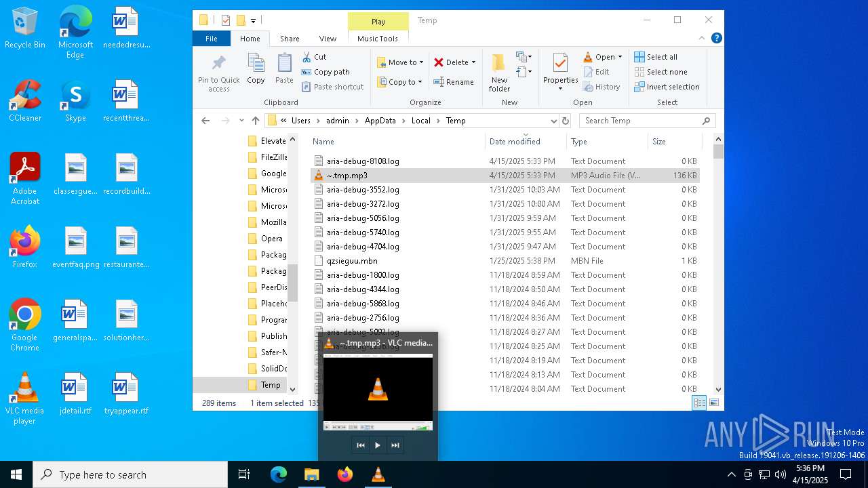Screen dimensions: 868x488
Task: Open Firefox from taskbar
Action: (x=345, y=474)
